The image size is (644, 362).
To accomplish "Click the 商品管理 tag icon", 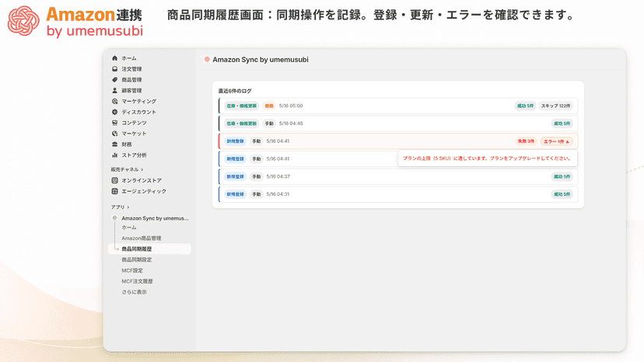I will click(x=114, y=79).
